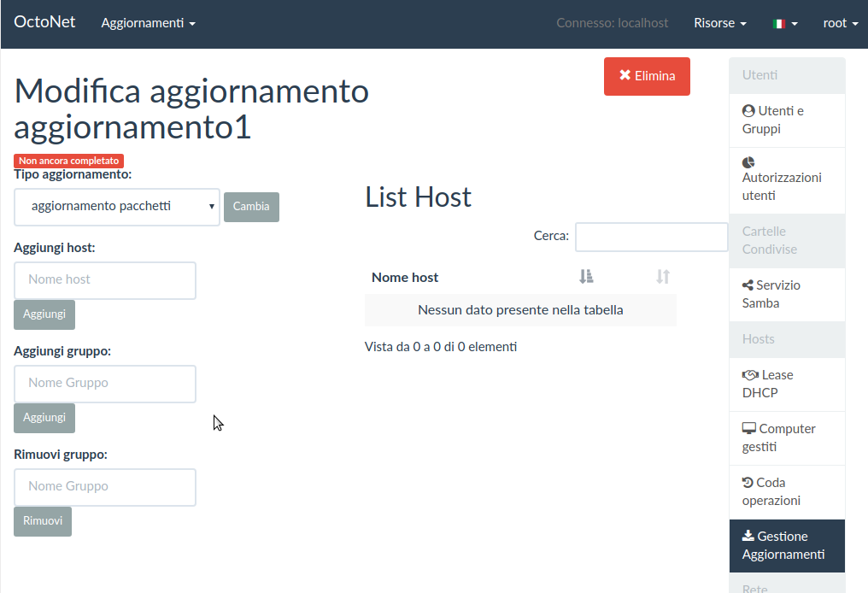Open Autorizzazioni utenti sidebar item
The image size is (868, 593).
click(x=787, y=180)
